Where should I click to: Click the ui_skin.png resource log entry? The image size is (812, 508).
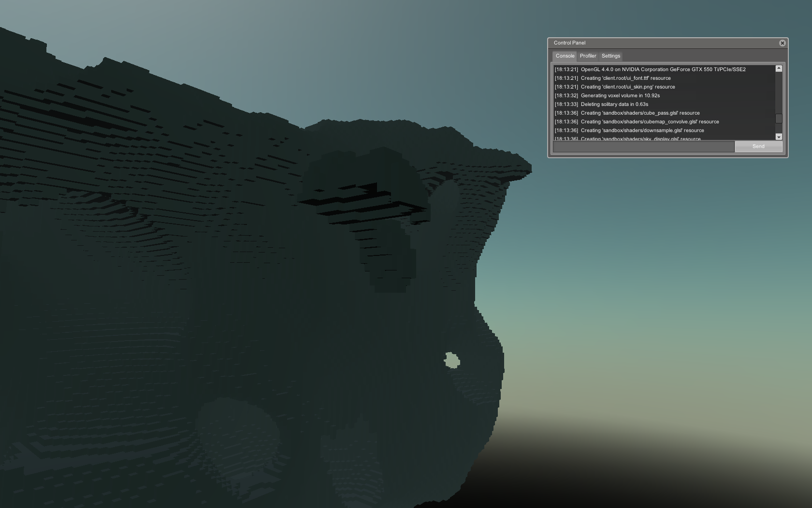pyautogui.click(x=627, y=87)
